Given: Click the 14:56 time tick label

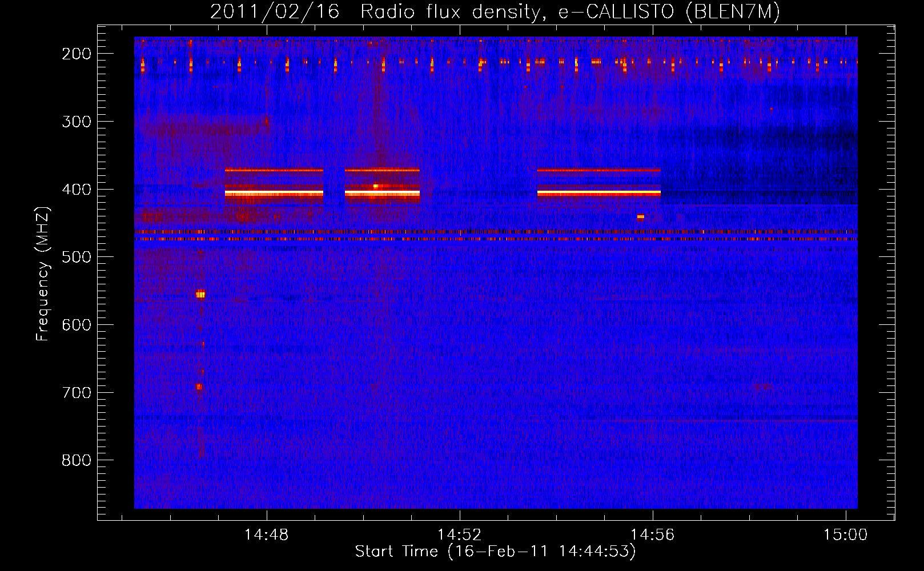Looking at the screenshot, I should (652, 535).
